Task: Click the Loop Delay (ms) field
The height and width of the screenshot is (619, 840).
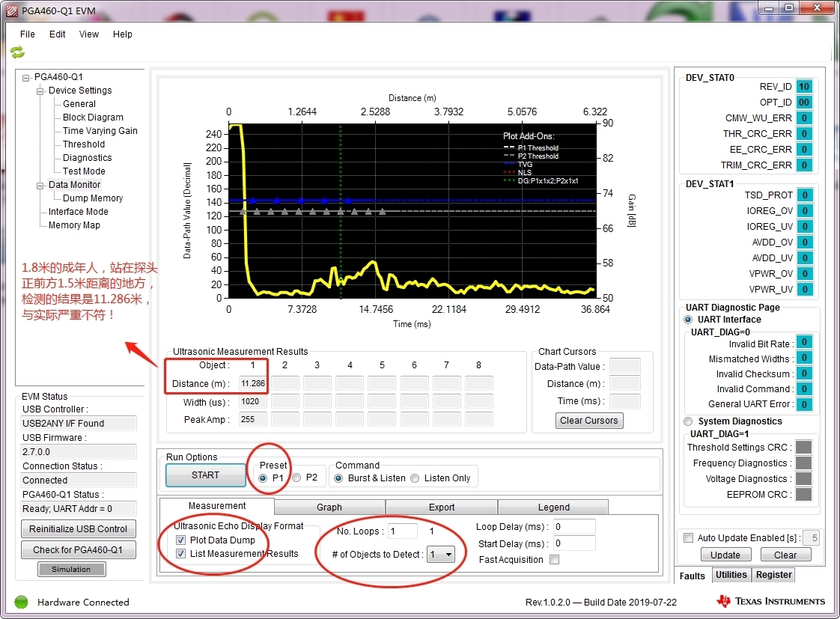Action: pos(574,527)
